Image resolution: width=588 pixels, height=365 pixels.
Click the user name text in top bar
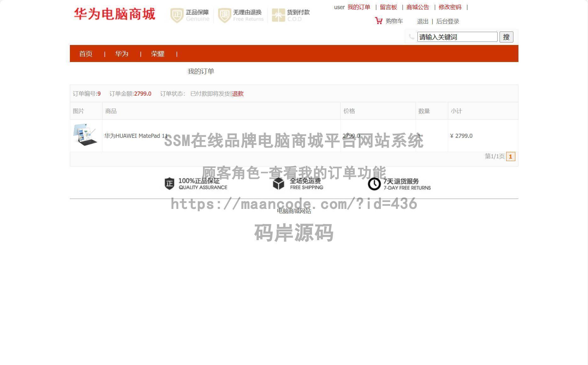(x=339, y=7)
